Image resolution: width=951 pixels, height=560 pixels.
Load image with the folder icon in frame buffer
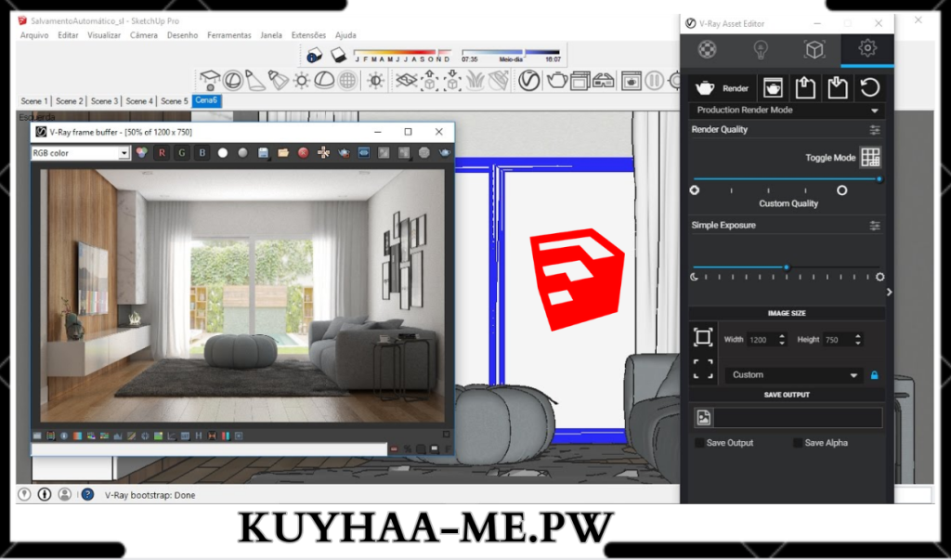click(282, 153)
